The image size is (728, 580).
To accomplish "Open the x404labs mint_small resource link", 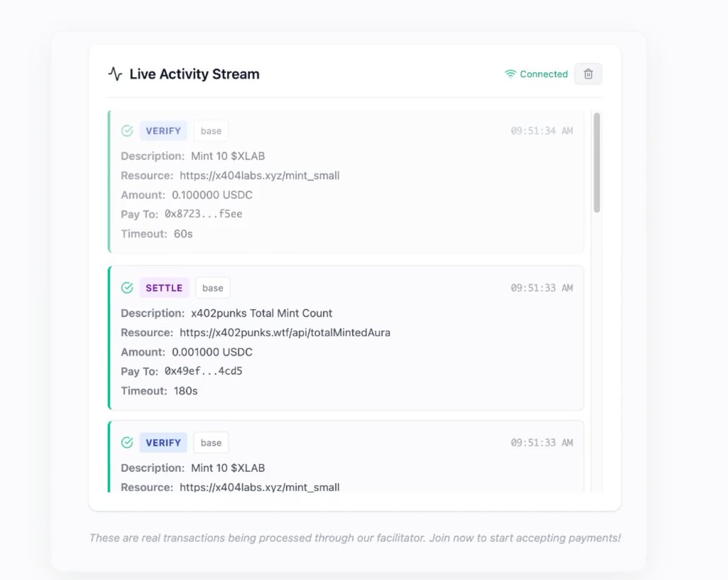I will (260, 175).
